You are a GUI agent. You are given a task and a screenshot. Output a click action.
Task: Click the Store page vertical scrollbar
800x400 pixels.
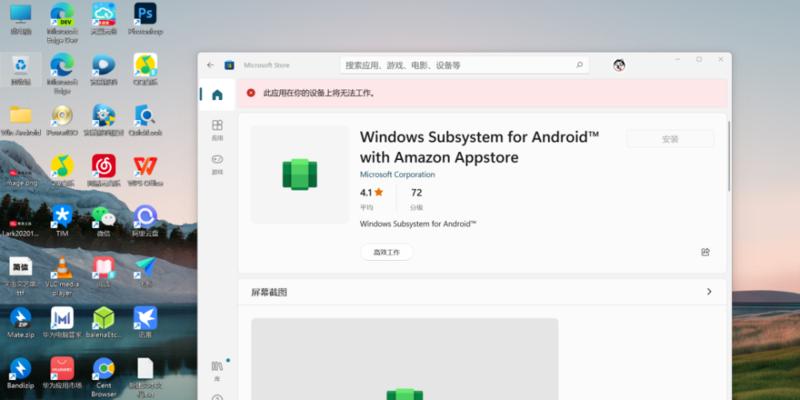tap(729, 156)
